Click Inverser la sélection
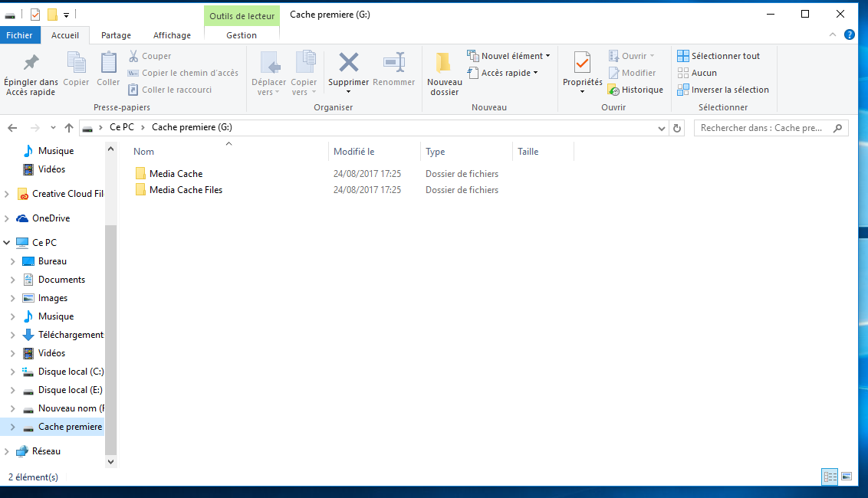 [x=723, y=90]
